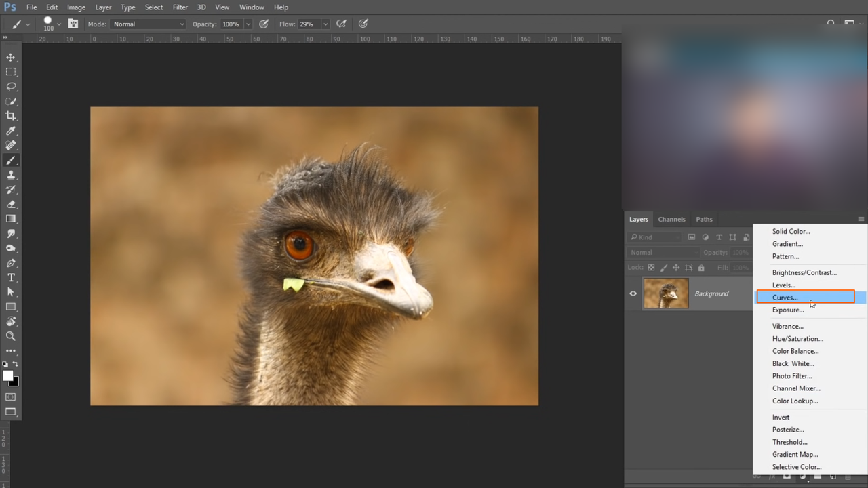Select the Crop tool
868x488 pixels.
[x=11, y=115]
